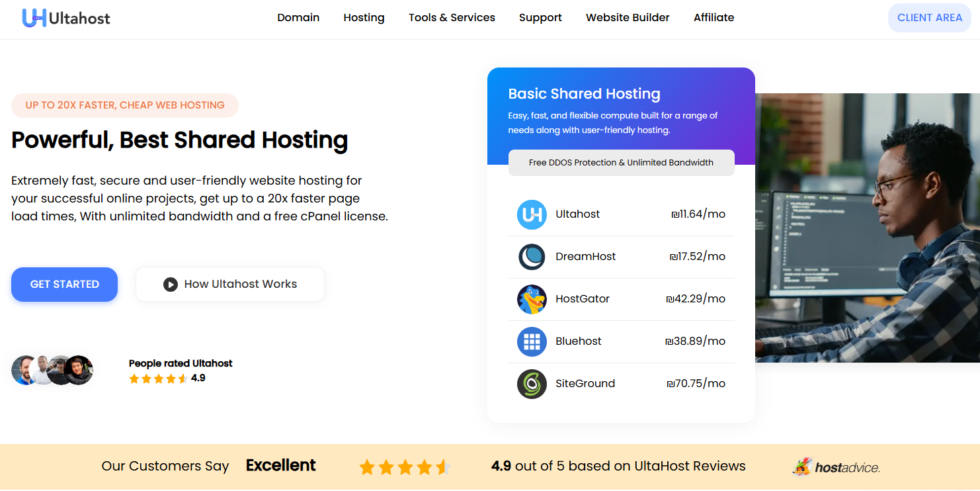This screenshot has width=980, height=491.
Task: Open the Website Builder menu
Action: pyautogui.click(x=627, y=18)
